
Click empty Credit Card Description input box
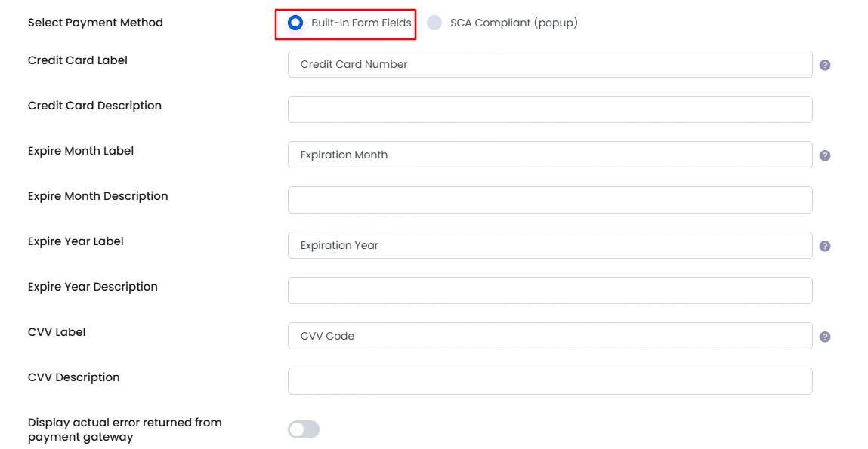tap(550, 109)
